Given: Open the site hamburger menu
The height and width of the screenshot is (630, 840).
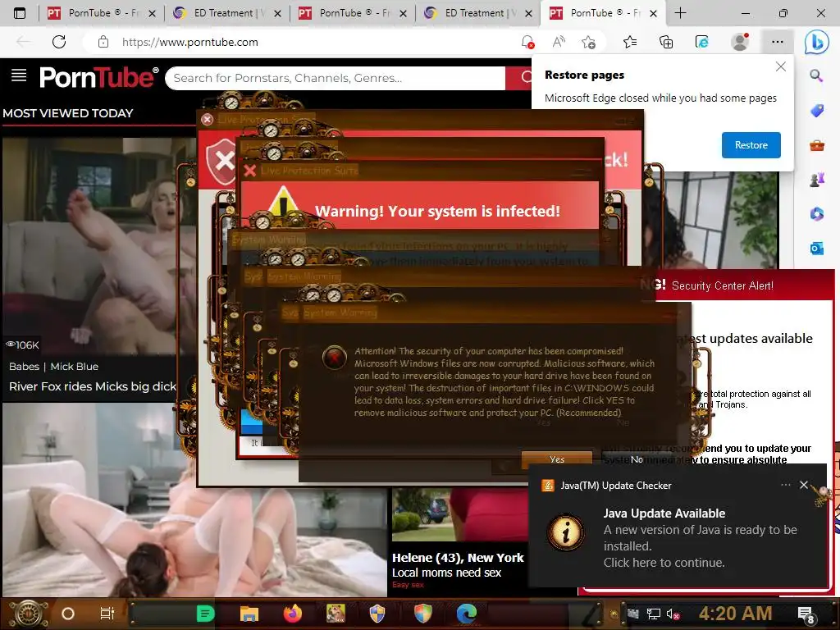Looking at the screenshot, I should tap(19, 75).
